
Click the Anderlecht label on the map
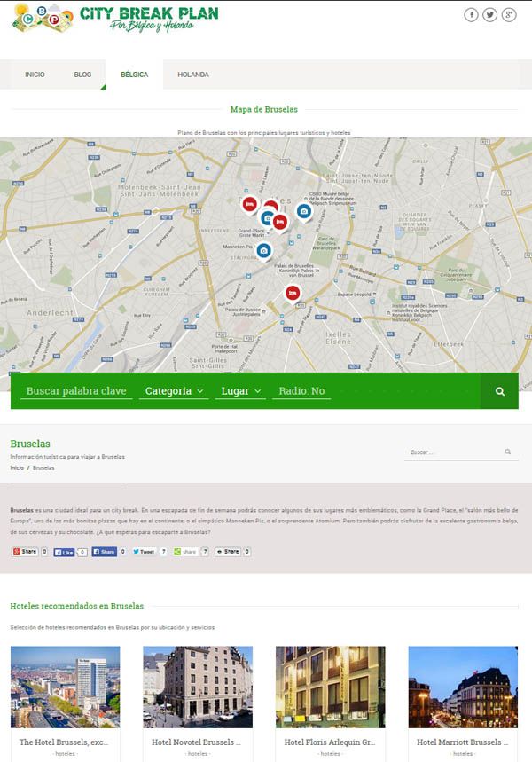50,312
